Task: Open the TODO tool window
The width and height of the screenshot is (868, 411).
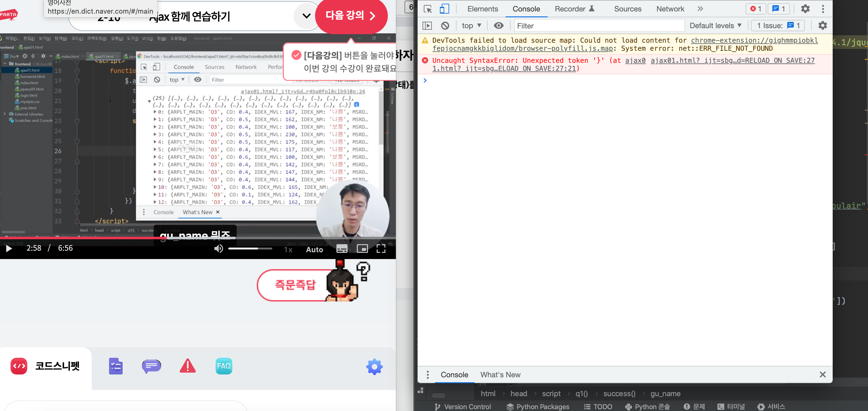Action: pyautogui.click(x=598, y=406)
